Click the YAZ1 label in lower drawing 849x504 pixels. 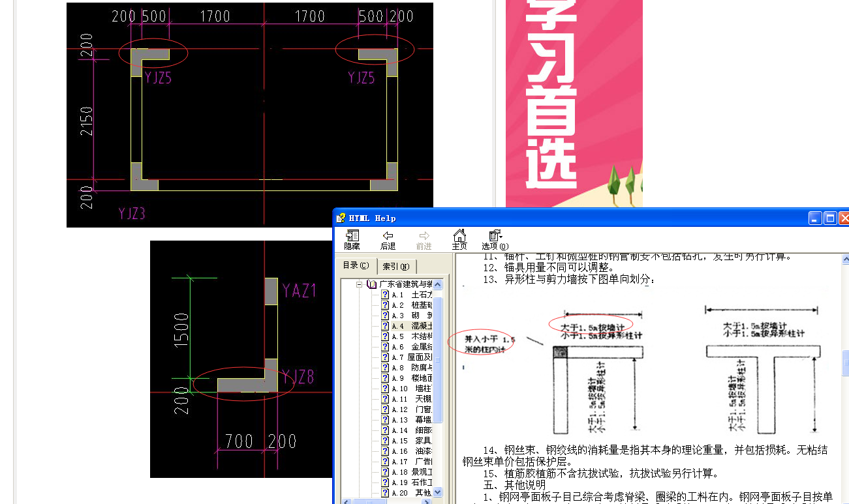click(x=300, y=291)
